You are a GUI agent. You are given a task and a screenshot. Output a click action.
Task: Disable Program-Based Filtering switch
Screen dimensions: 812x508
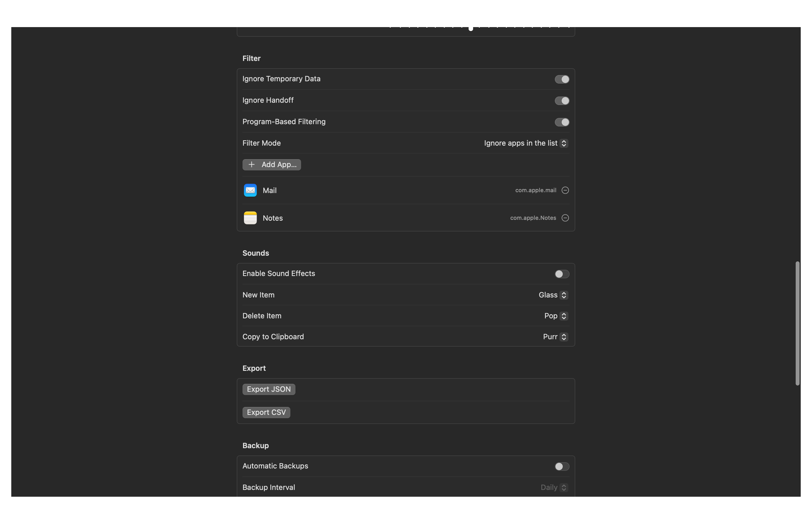pos(562,122)
